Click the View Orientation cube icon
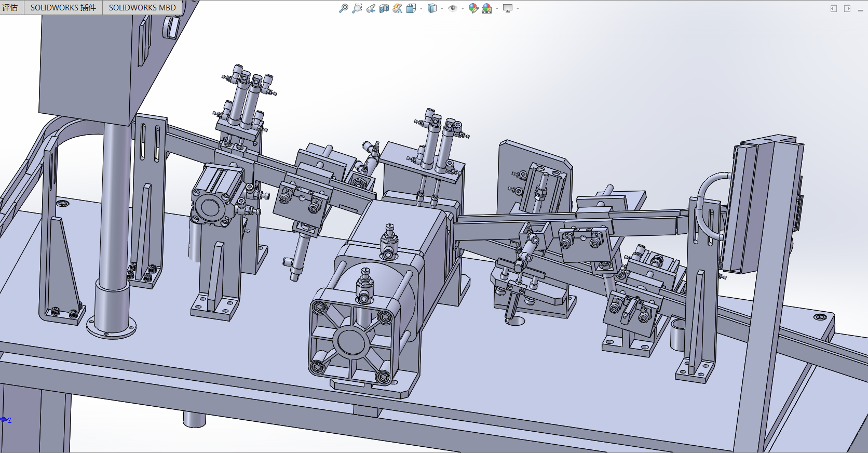 pyautogui.click(x=411, y=8)
